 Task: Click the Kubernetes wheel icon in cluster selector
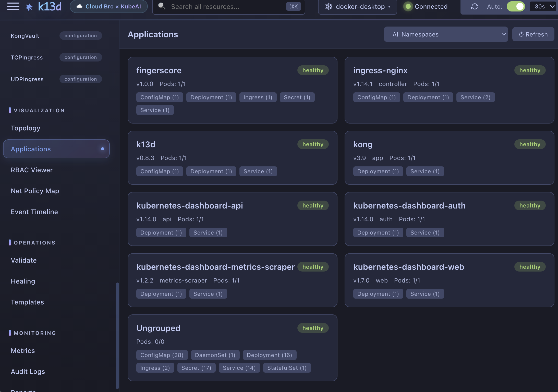click(x=329, y=6)
